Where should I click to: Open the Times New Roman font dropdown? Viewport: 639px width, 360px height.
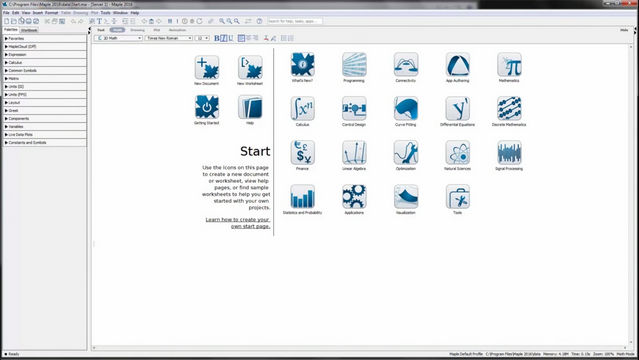coord(169,38)
